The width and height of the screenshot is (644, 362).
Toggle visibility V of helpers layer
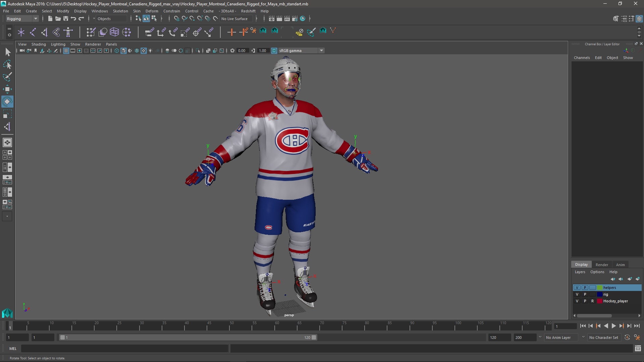(x=577, y=288)
